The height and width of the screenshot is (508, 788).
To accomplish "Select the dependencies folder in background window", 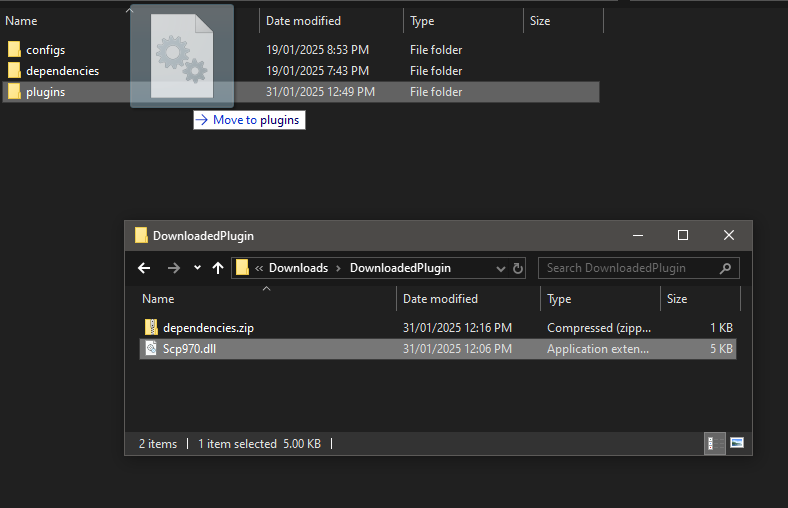I will pos(62,71).
